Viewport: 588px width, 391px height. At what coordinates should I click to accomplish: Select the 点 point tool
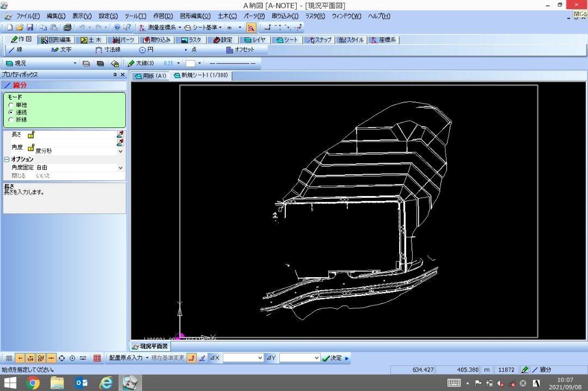click(191, 50)
